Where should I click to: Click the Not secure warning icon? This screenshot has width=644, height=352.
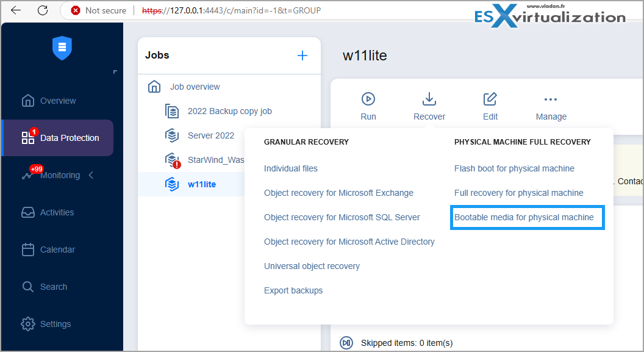point(76,10)
